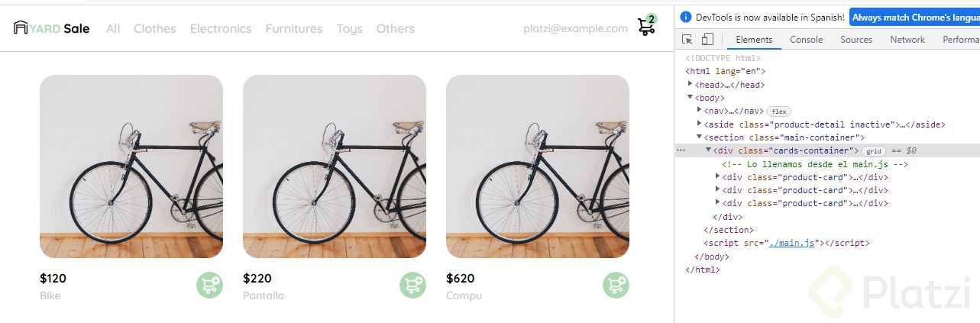
Task: Activate the DevTools inspect element tool
Action: (x=687, y=40)
